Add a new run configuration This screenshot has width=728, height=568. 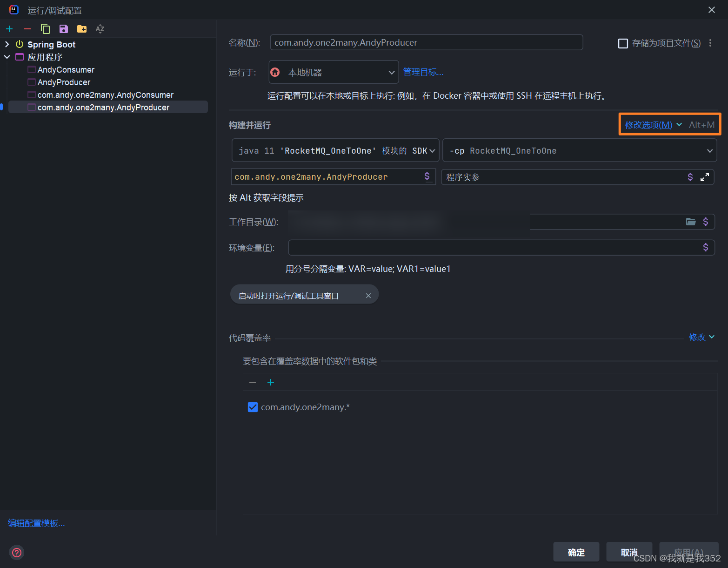click(x=9, y=29)
